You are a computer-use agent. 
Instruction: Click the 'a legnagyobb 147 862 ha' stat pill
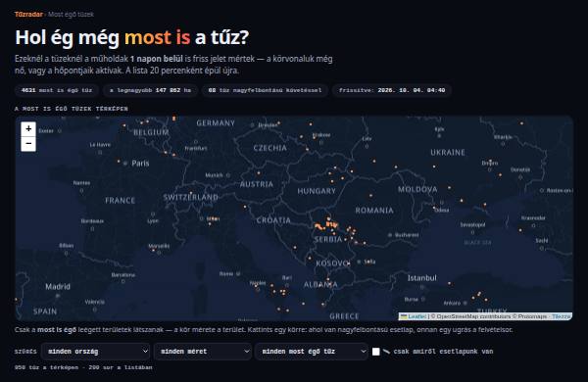150,90
